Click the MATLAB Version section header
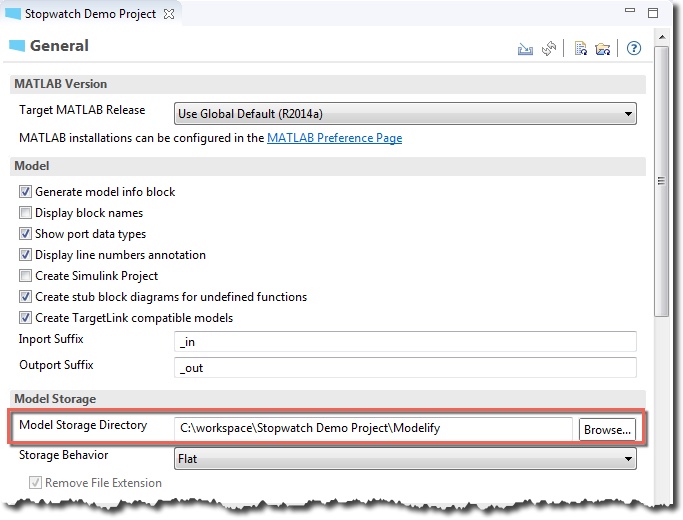Screen dimensions: 683x520 (x=328, y=84)
